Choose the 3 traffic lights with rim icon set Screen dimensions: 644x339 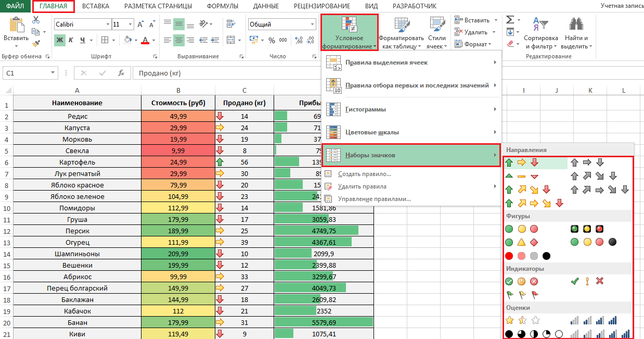click(x=586, y=229)
